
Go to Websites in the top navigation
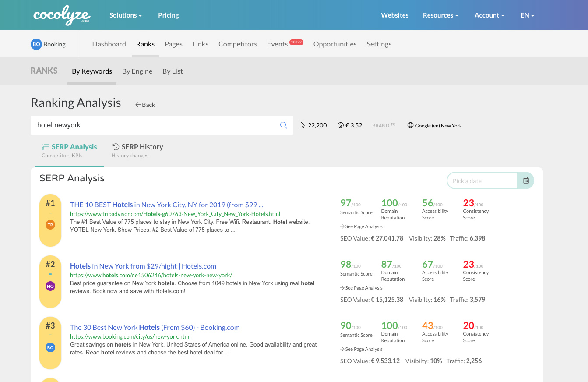(395, 15)
